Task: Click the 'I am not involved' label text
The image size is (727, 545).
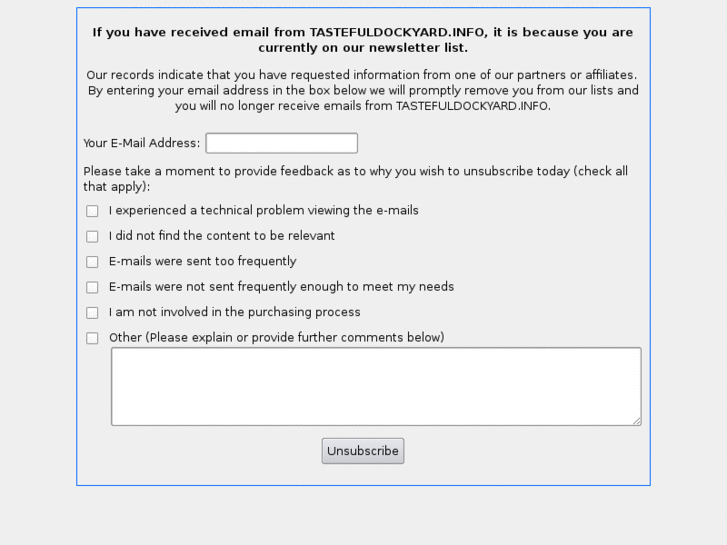Action: (235, 312)
